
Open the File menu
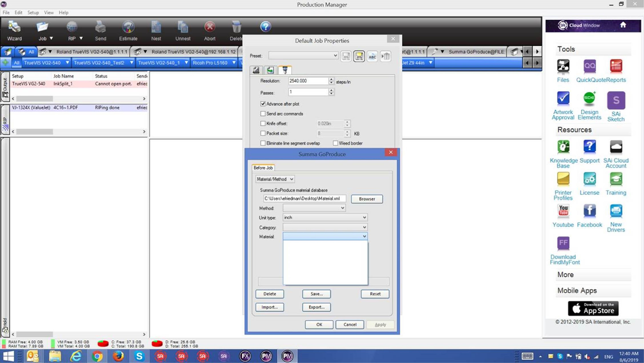pyautogui.click(x=6, y=12)
